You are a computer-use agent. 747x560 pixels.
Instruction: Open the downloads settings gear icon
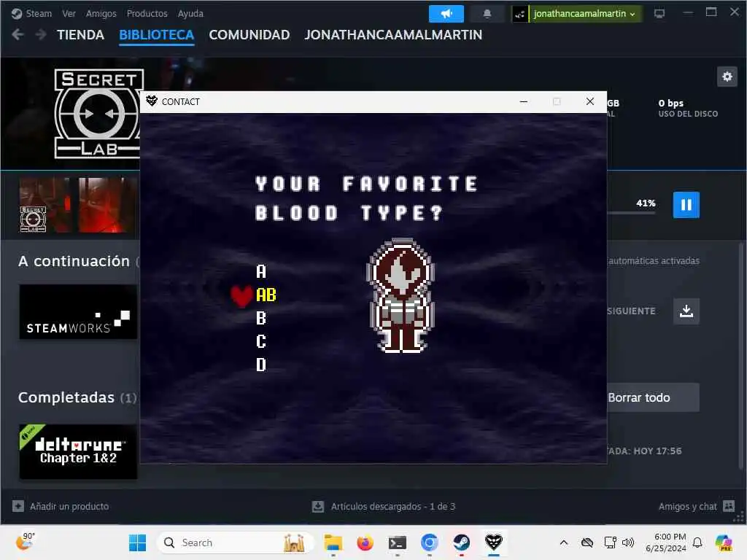click(727, 77)
